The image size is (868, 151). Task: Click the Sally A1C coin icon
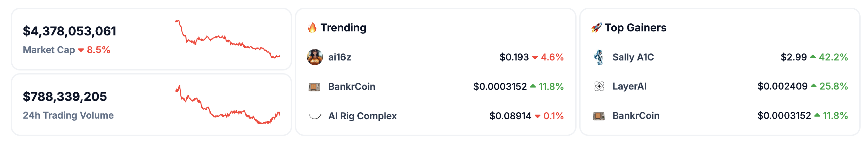pyautogui.click(x=599, y=57)
